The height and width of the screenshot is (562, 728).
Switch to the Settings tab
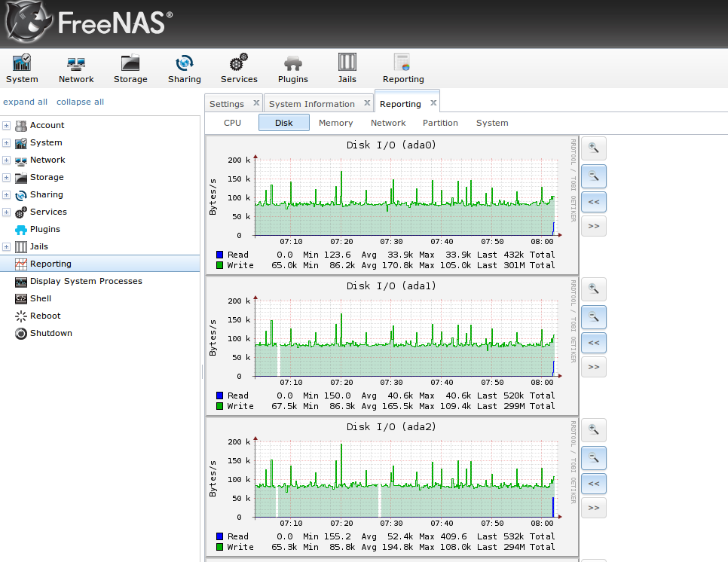(227, 104)
